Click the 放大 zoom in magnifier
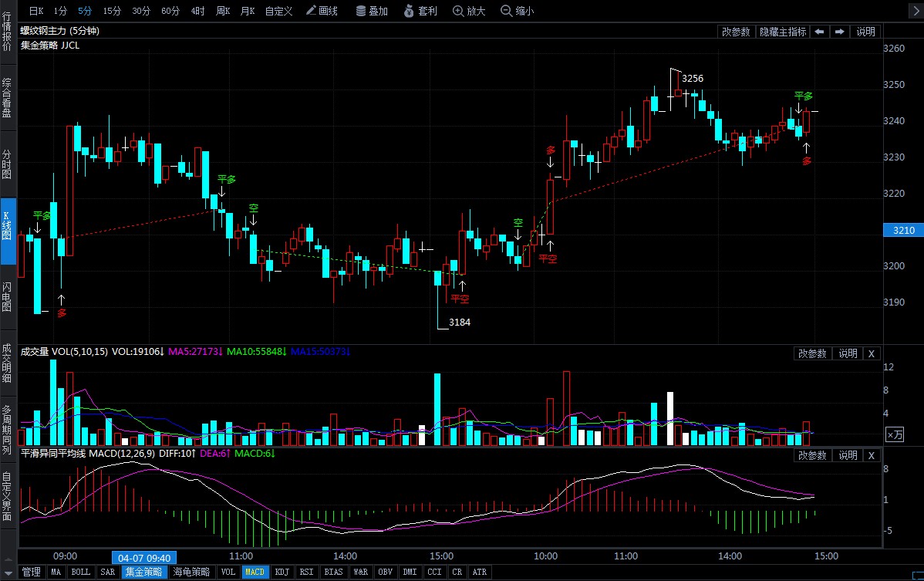The height and width of the screenshot is (581, 924). pyautogui.click(x=469, y=11)
